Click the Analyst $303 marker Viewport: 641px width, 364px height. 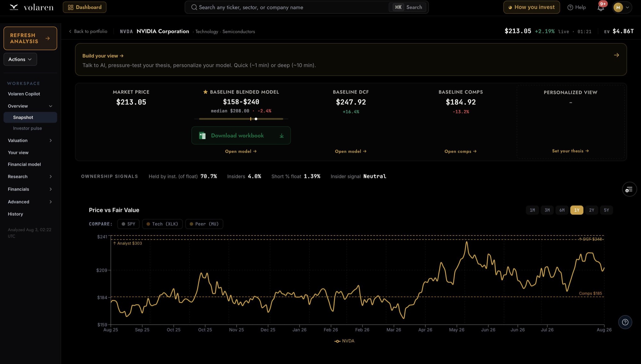tap(127, 243)
